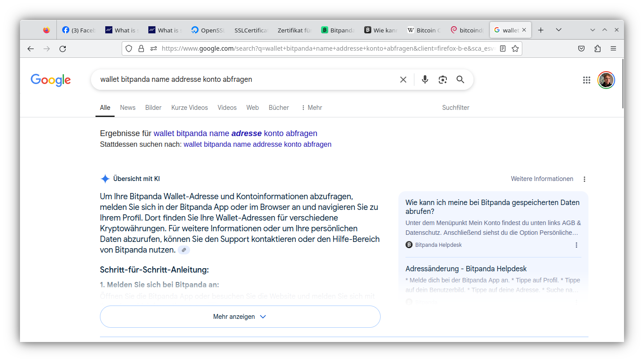Click the Weitere Informationen link
The width and height of the screenshot is (644, 362).
(x=542, y=178)
